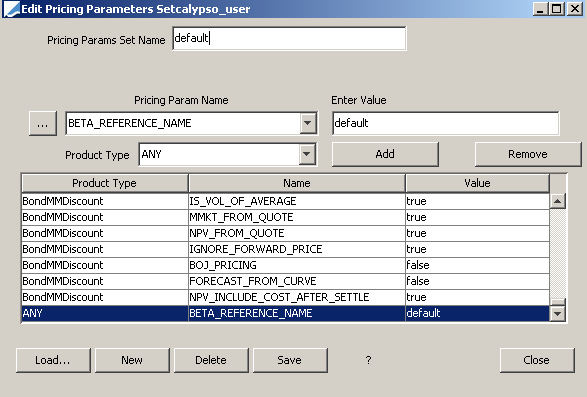Click the ellipsis browse button
587x397 pixels.
pos(43,123)
